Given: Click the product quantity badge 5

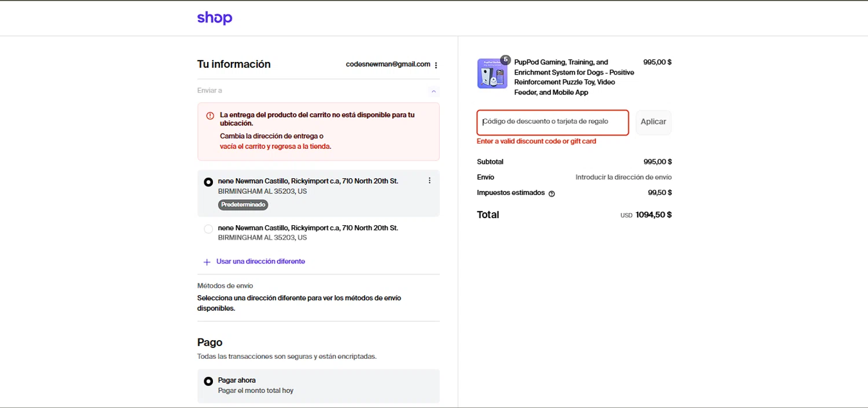Looking at the screenshot, I should (x=505, y=60).
